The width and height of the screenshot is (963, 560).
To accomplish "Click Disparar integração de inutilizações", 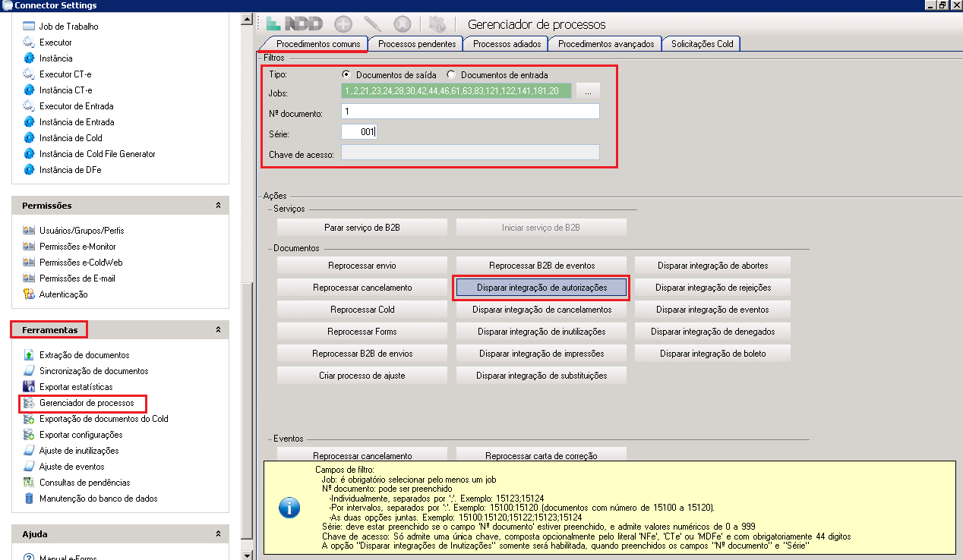I will pyautogui.click(x=541, y=332).
